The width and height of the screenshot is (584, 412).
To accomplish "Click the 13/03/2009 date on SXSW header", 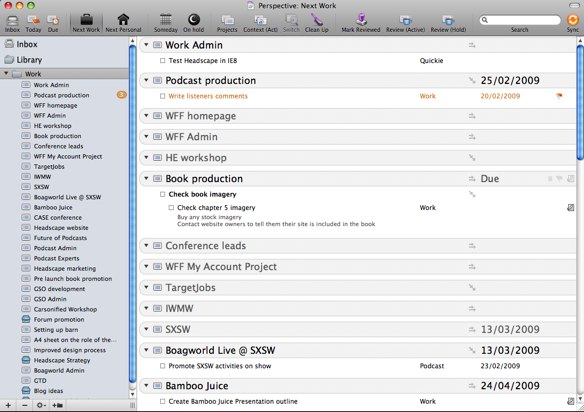I will (510, 329).
